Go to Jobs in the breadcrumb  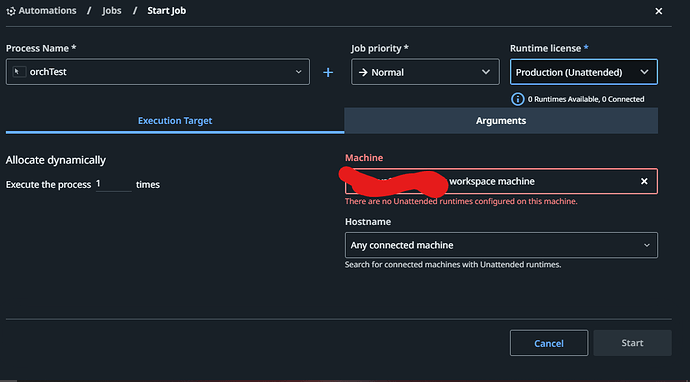coord(112,11)
